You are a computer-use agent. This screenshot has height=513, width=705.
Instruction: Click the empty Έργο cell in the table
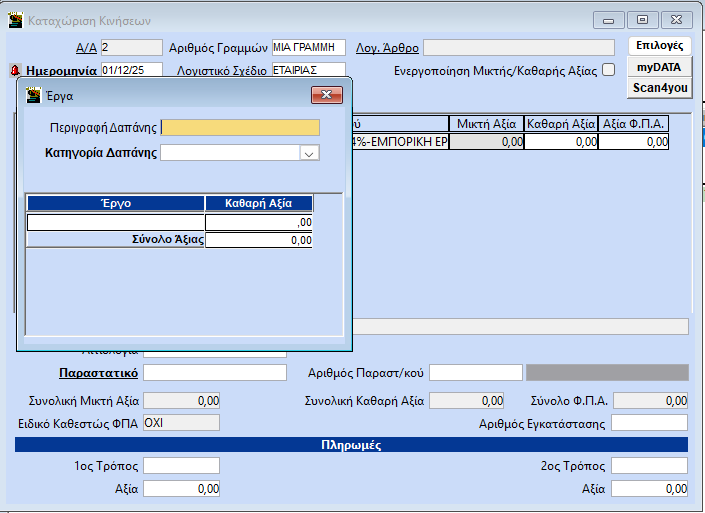116,222
